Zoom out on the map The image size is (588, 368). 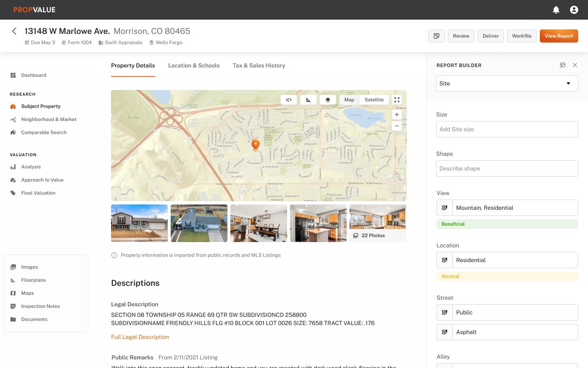(x=397, y=126)
